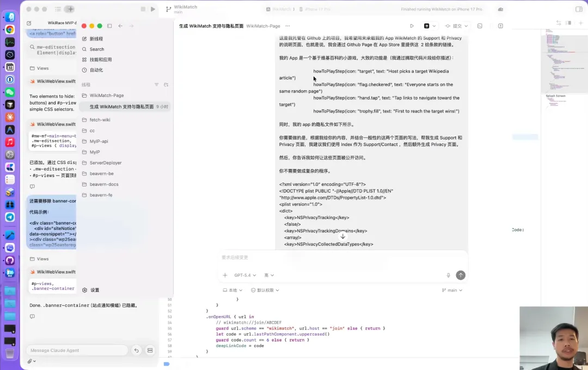Click the Xcode Run button
This screenshot has height=370, width=588.
152,9
